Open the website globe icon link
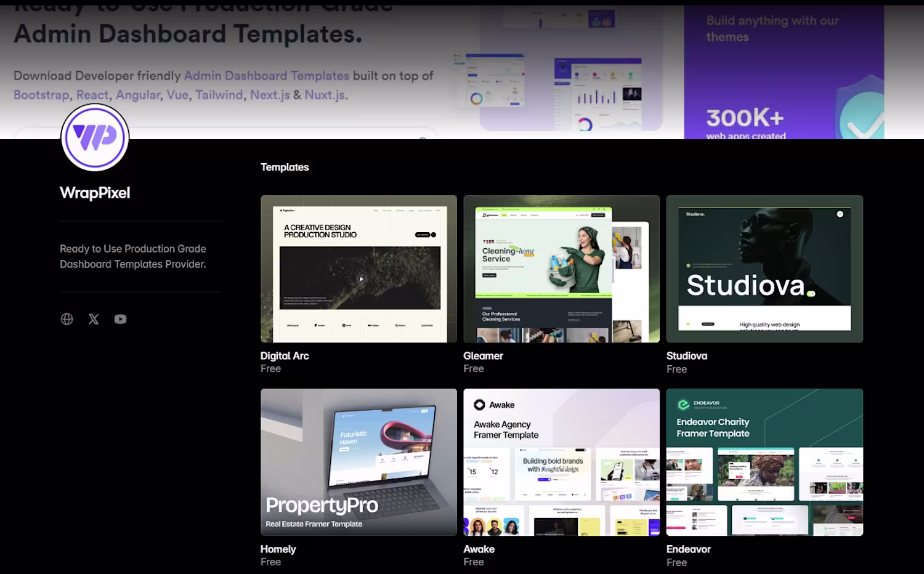Screen dimensions: 924x574 coord(67,319)
